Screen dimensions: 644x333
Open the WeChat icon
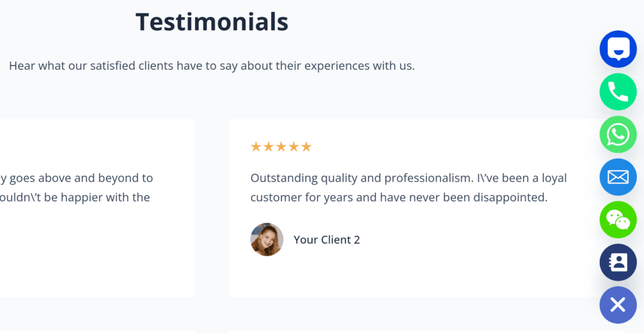click(x=618, y=220)
